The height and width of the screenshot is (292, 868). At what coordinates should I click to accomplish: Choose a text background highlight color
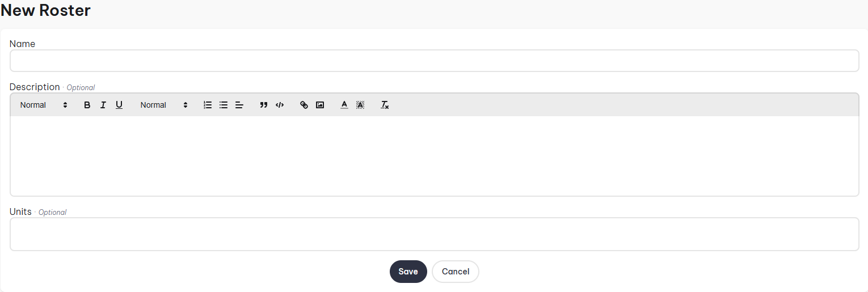click(x=360, y=105)
